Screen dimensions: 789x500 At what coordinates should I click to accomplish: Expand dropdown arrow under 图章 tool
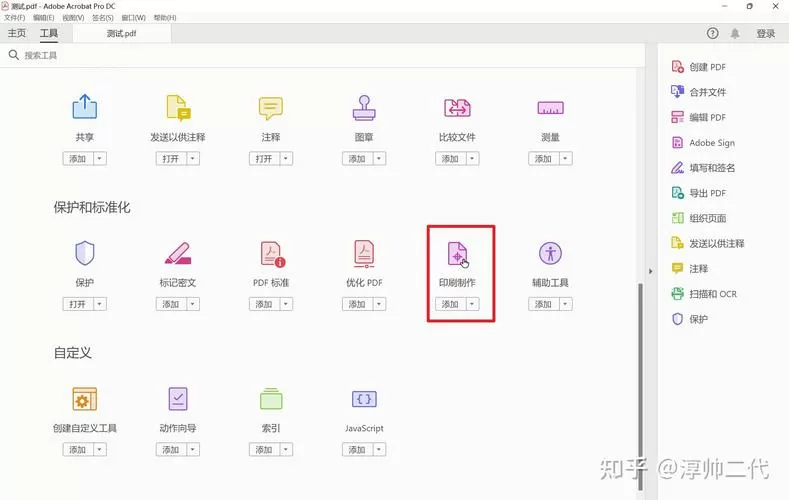point(379,159)
